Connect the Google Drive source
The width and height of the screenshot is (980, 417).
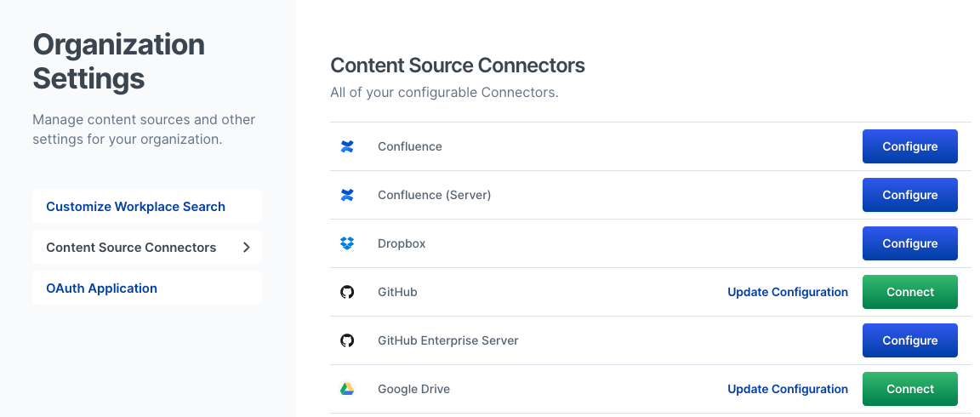(x=909, y=389)
